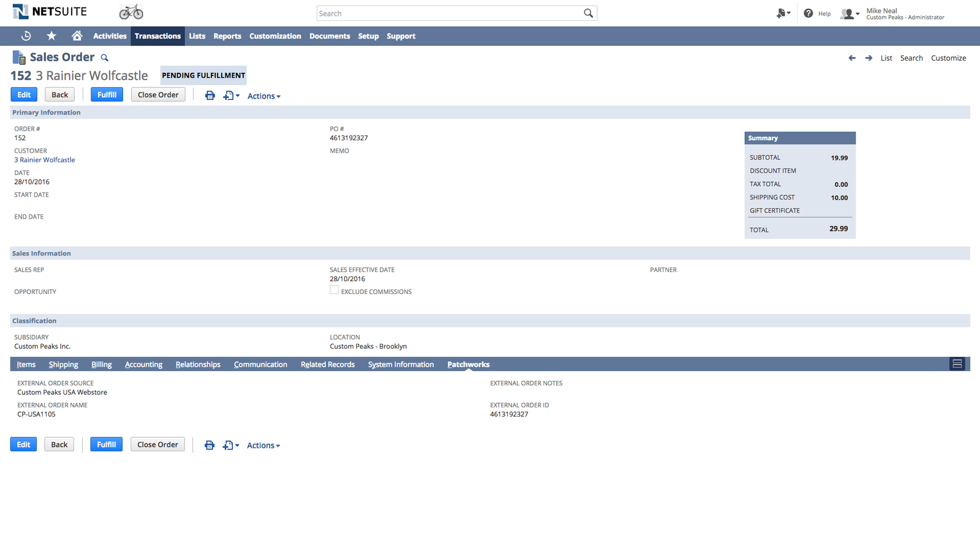Open the Support menu

tap(401, 36)
